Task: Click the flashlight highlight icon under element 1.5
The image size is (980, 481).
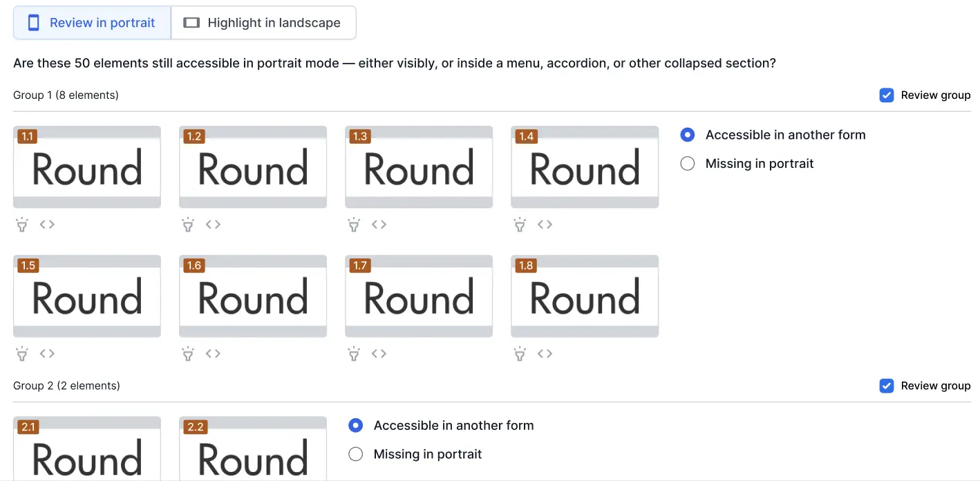Action: 22,354
